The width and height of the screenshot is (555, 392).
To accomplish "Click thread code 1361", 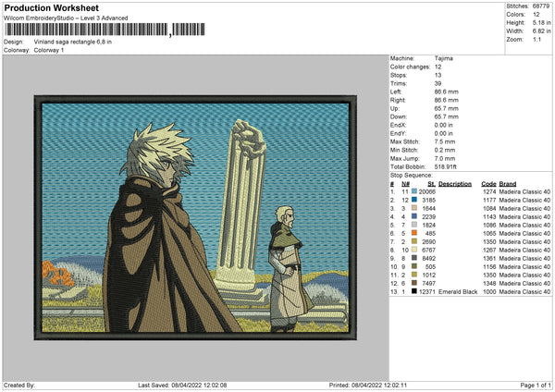I will pyautogui.click(x=489, y=258).
